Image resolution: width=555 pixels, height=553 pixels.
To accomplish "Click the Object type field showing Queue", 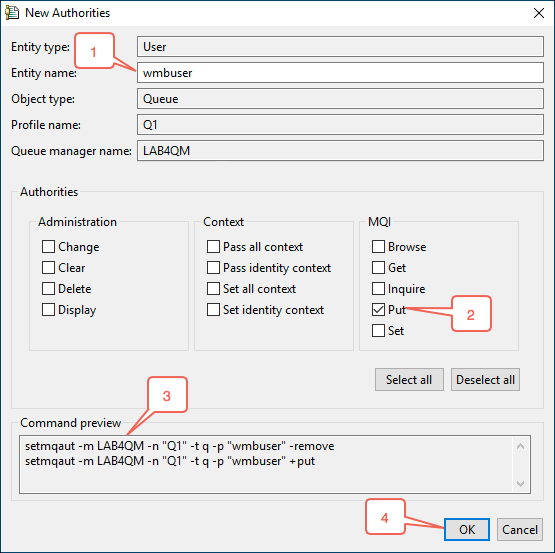I will click(x=341, y=99).
